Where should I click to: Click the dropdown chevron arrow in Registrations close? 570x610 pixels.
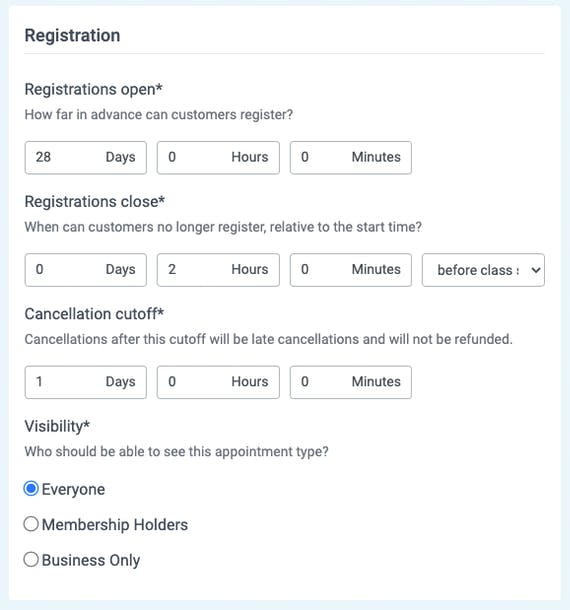536,270
